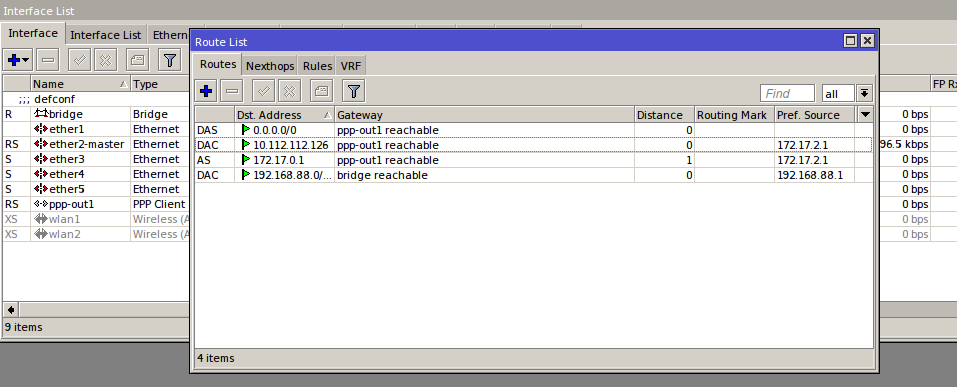
Task: Switch to Routes tab
Action: click(218, 64)
